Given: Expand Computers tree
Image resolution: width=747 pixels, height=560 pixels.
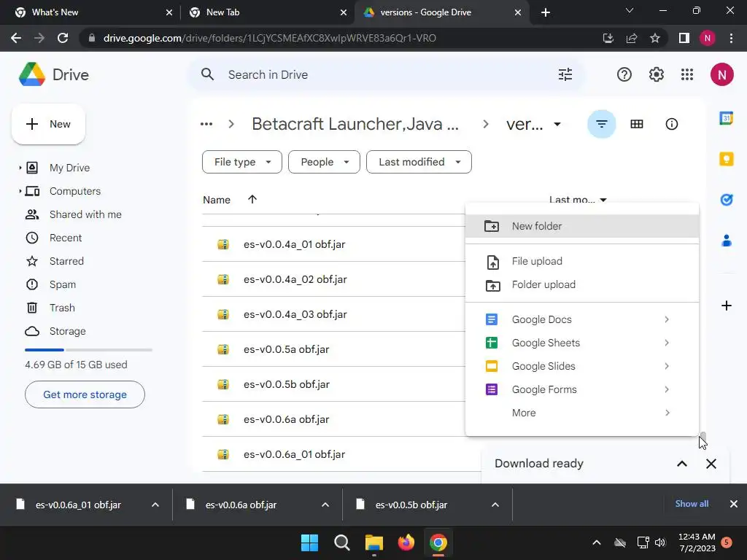Looking at the screenshot, I should click(20, 191).
